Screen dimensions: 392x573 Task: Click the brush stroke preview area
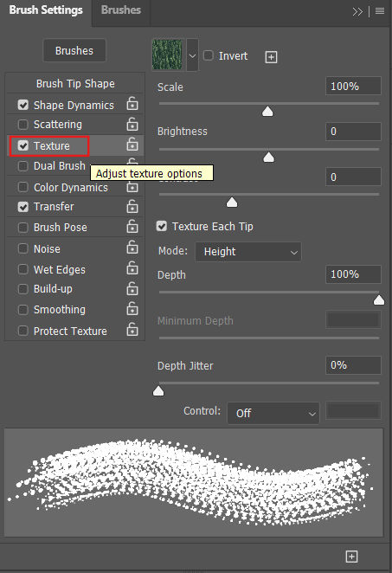(x=194, y=483)
